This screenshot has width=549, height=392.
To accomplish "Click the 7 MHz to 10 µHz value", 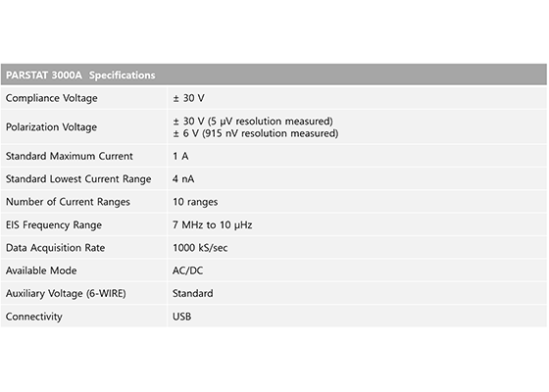I will click(212, 224).
